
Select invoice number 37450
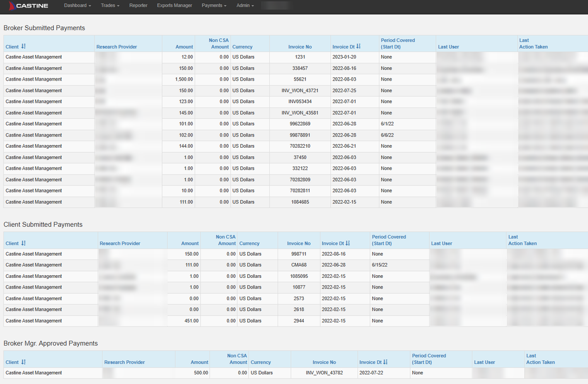coord(300,157)
